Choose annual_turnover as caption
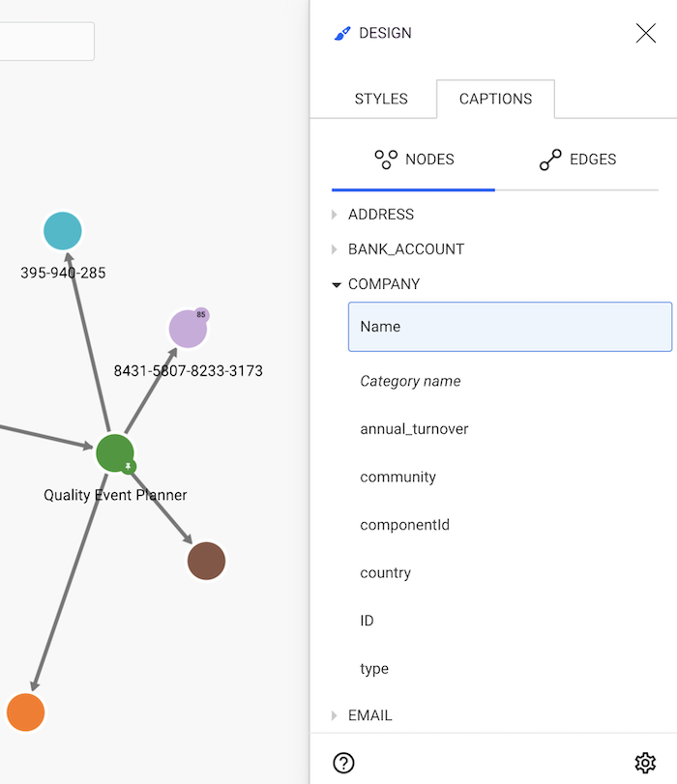Image resolution: width=677 pixels, height=784 pixels. click(414, 428)
